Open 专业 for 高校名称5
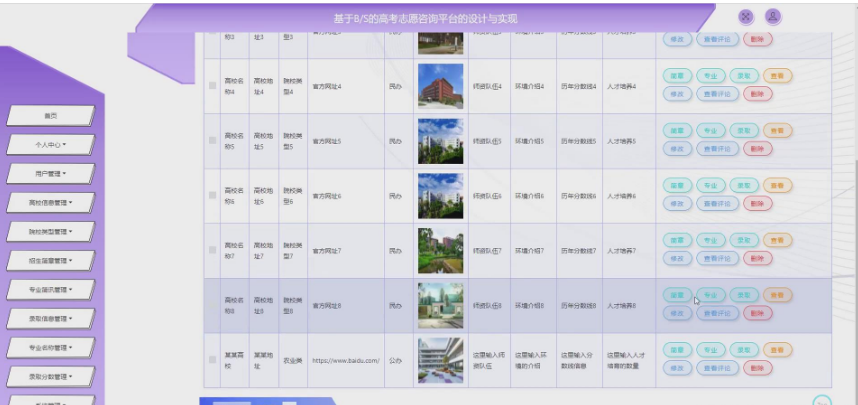The width and height of the screenshot is (858, 405). click(711, 131)
